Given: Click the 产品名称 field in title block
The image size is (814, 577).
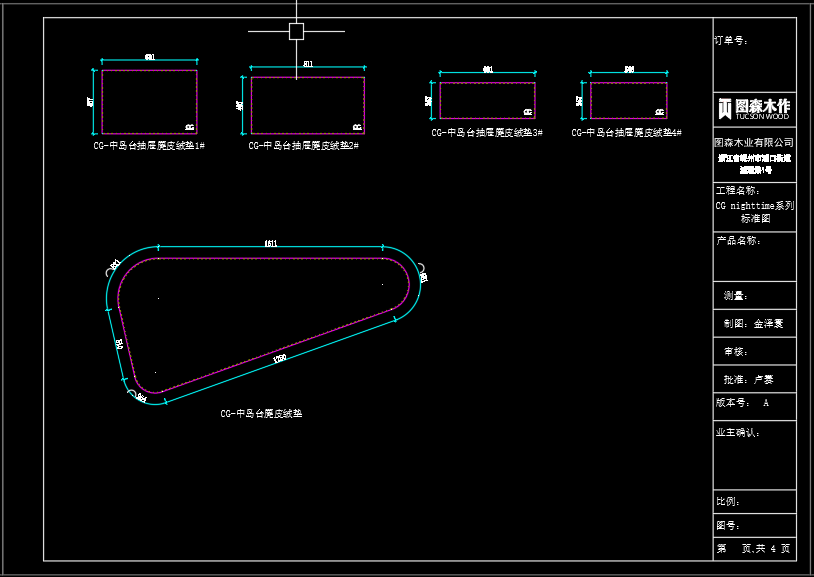Looking at the screenshot, I should pyautogui.click(x=738, y=241).
